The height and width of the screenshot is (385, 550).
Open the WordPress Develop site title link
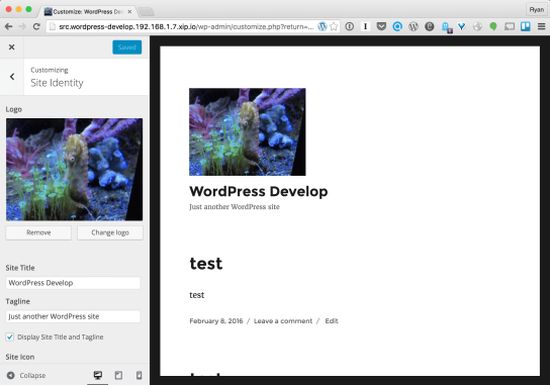click(259, 191)
